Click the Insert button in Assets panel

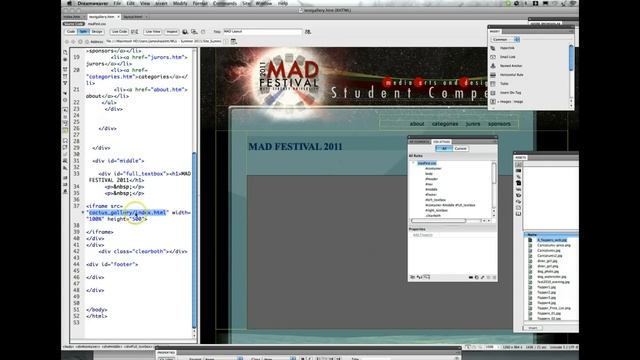pos(533,328)
